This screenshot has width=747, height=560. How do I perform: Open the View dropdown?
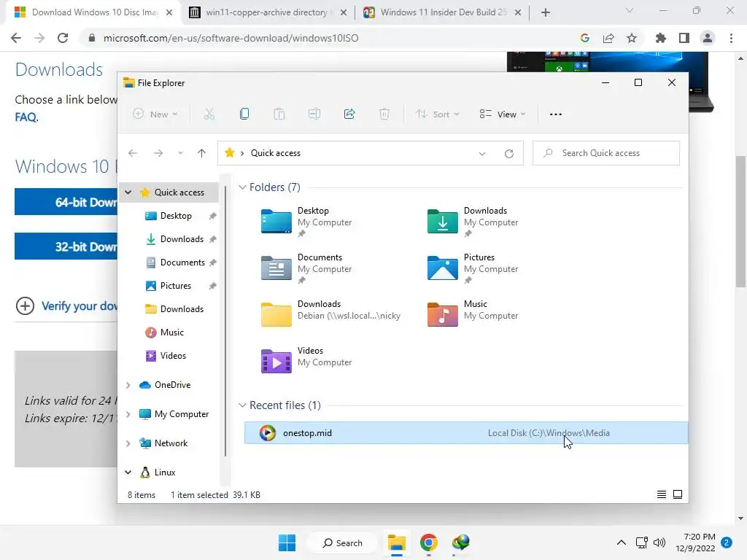click(502, 114)
